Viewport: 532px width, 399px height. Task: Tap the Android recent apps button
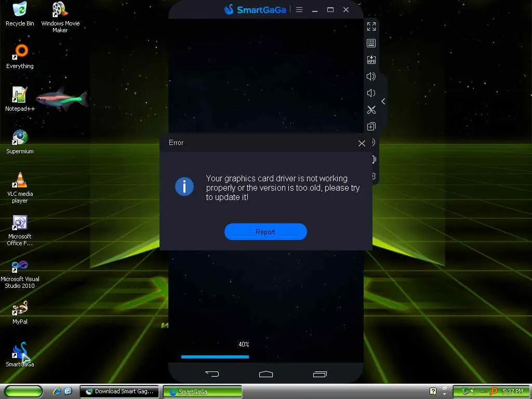pos(320,374)
